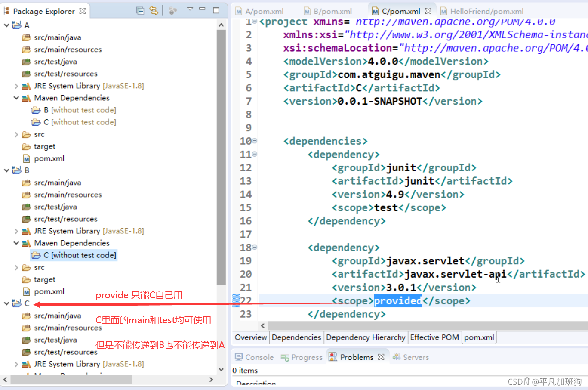Close the C/pom.xml editor tab
Image resolution: width=588 pixels, height=390 pixels.
[428, 11]
